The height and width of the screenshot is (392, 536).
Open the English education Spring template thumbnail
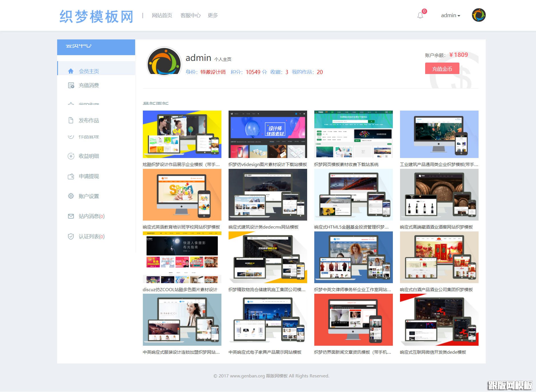coord(182,195)
